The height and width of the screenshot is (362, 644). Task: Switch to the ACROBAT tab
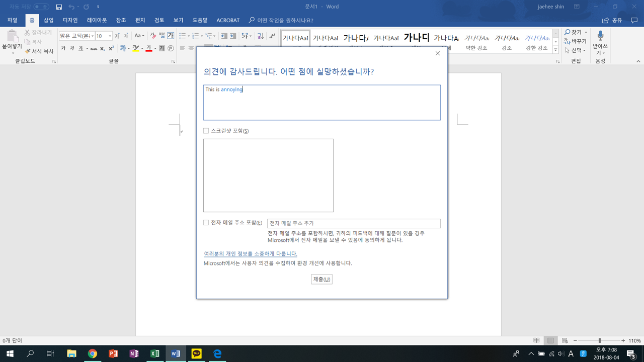pos(228,21)
